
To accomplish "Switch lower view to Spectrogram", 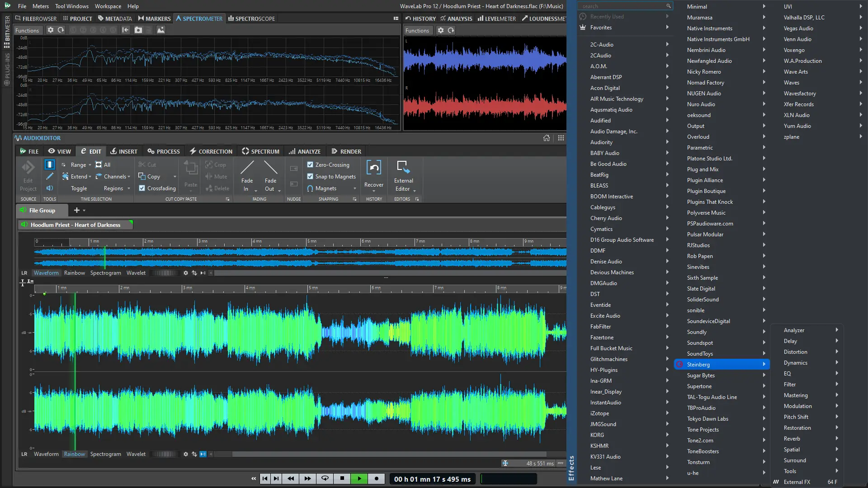I will point(105,454).
